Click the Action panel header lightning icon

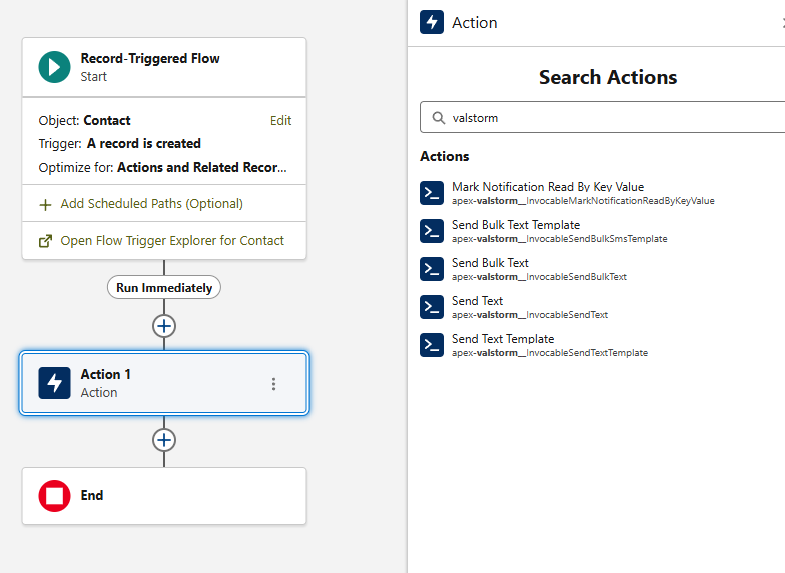coord(432,22)
